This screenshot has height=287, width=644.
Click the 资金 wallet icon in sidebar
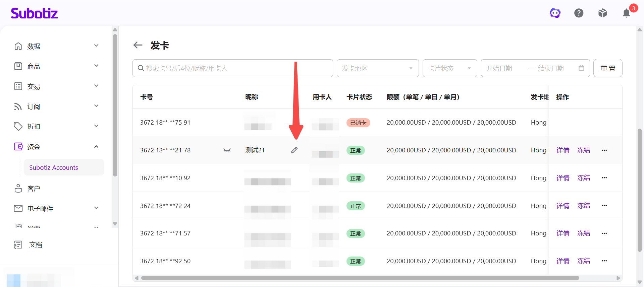[x=18, y=146]
